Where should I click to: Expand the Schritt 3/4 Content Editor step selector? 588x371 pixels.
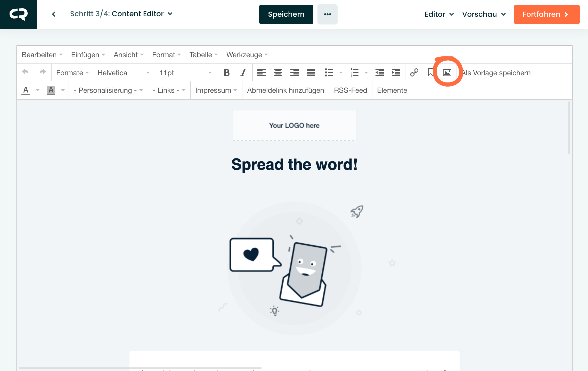121,14
